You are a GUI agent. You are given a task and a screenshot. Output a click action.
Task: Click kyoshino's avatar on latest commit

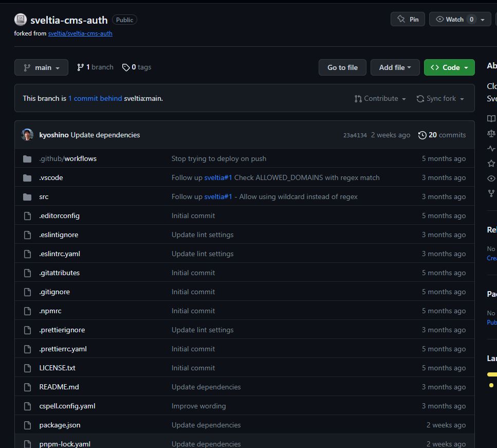(x=27, y=135)
